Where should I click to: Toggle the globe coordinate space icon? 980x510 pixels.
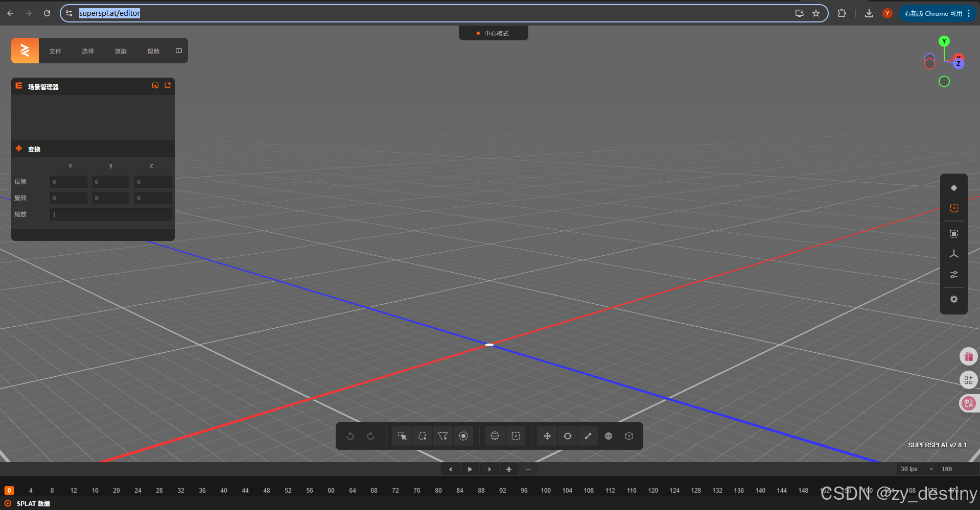(609, 436)
